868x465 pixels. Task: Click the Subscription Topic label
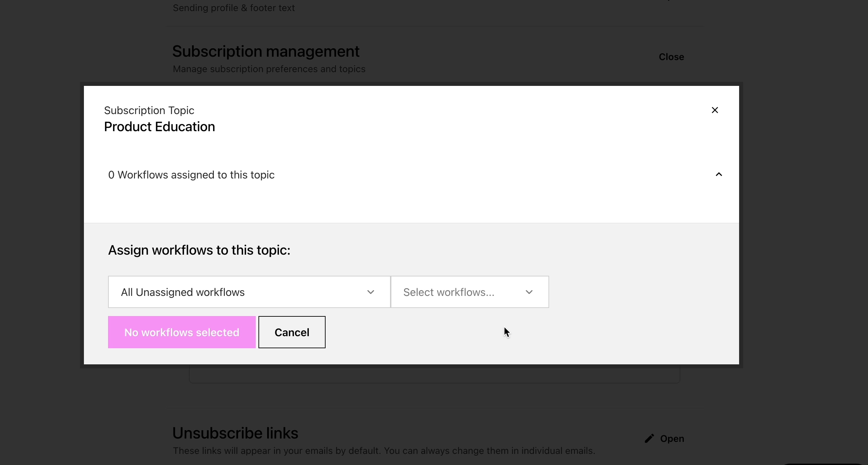(149, 110)
